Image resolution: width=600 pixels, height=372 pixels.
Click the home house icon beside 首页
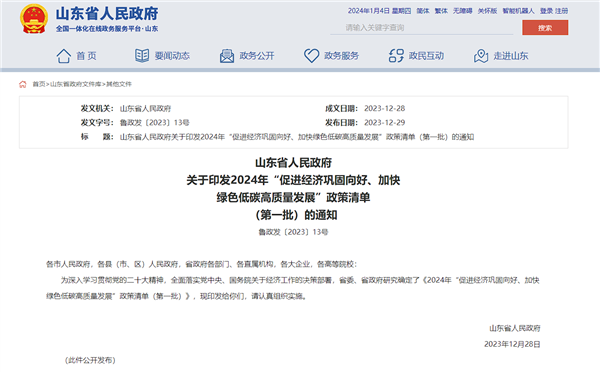64,56
